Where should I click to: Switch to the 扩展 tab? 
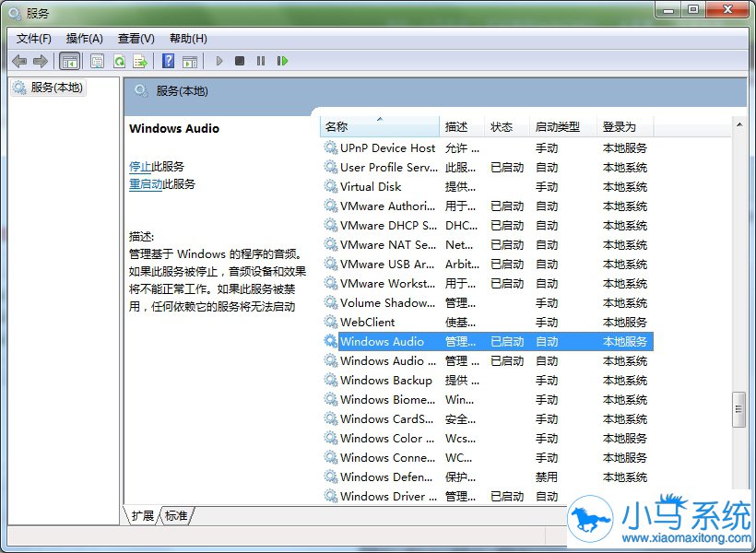pyautogui.click(x=142, y=516)
